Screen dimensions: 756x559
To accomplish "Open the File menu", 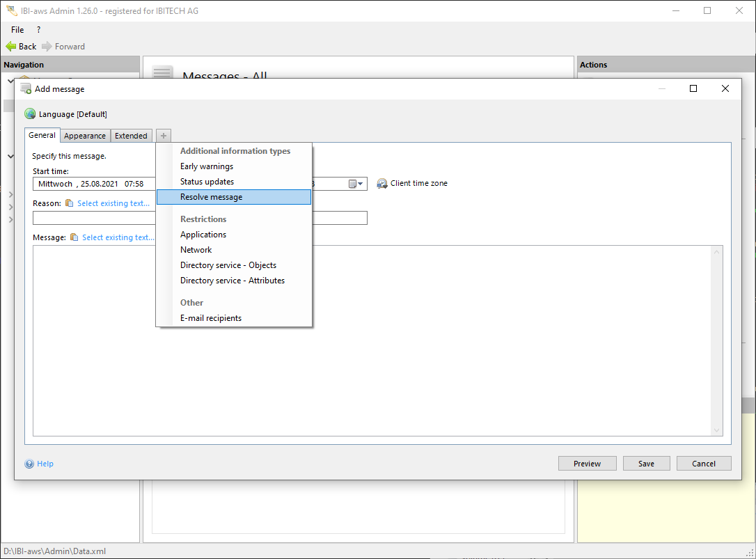I will pos(17,30).
